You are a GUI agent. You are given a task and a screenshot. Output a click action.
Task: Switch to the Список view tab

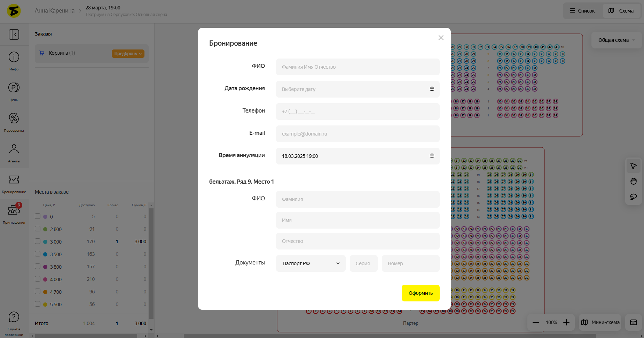[582, 11]
